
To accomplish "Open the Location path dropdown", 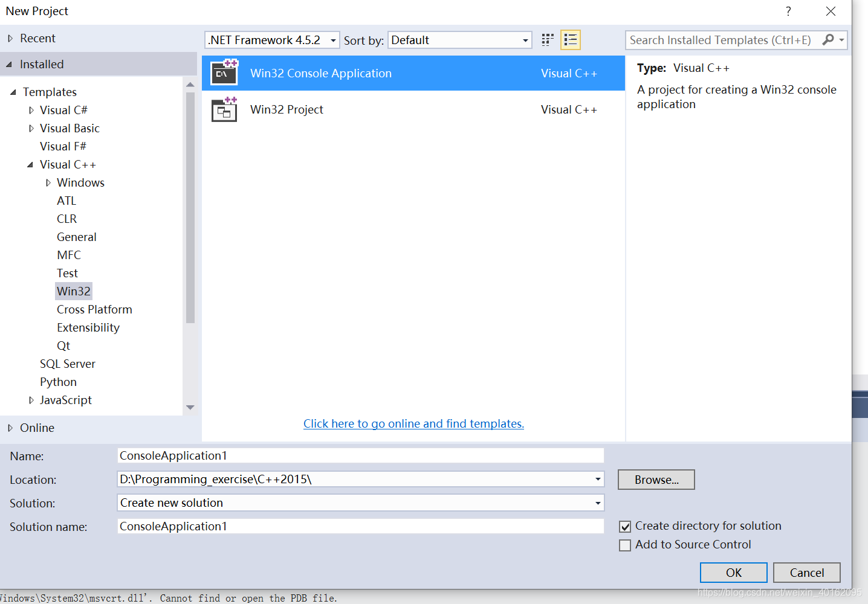I will tap(598, 479).
